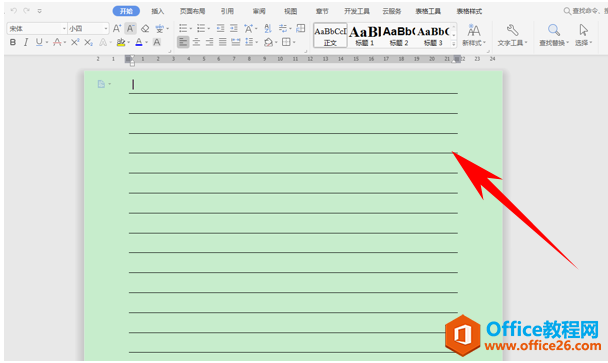Open the highlight color dropdown arrow
Screen dimensions: 608x363
[129, 42]
